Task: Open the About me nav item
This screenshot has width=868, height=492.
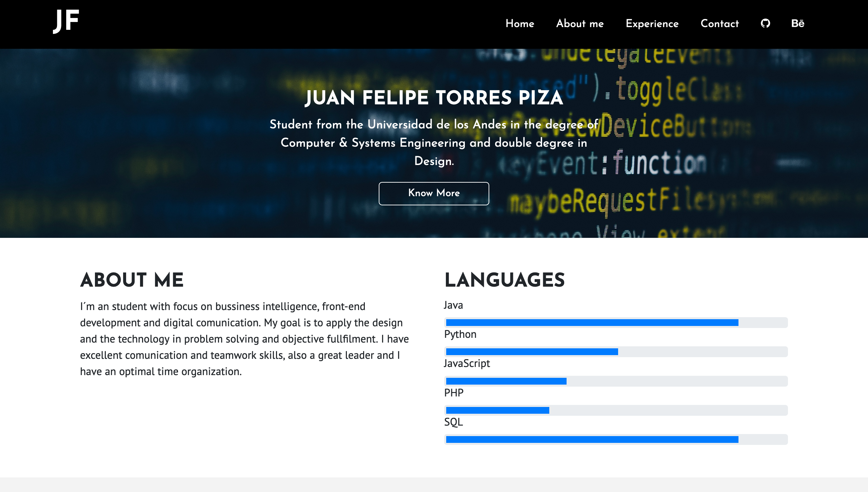Action: (x=580, y=24)
